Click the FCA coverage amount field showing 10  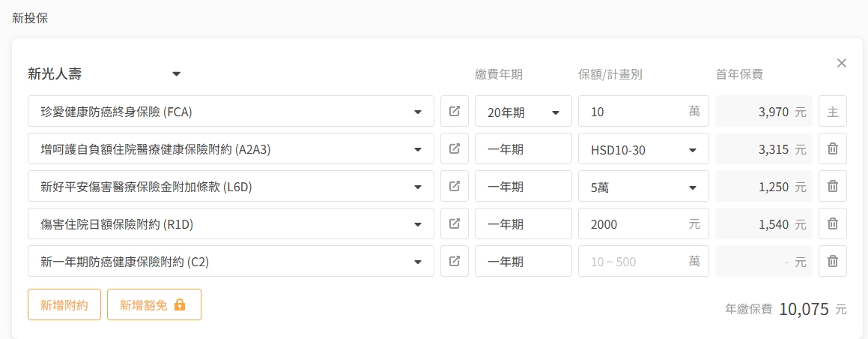[643, 111]
